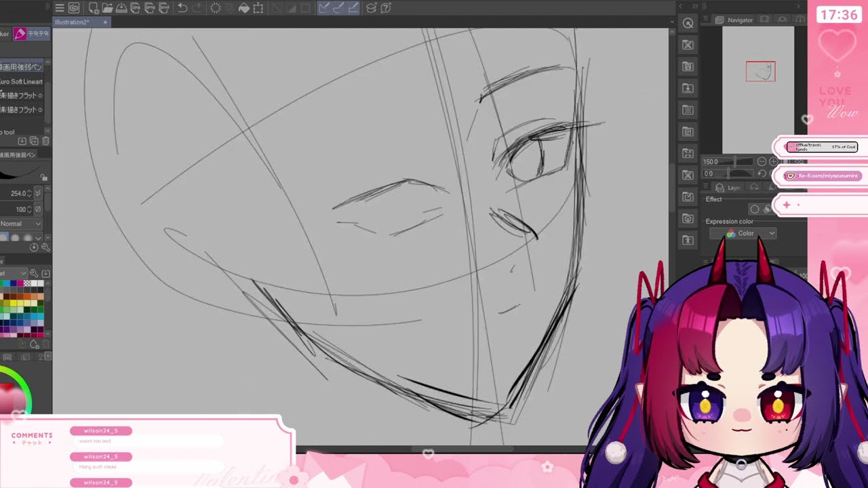Click the Save icon
The image size is (868, 488).
coord(121,8)
